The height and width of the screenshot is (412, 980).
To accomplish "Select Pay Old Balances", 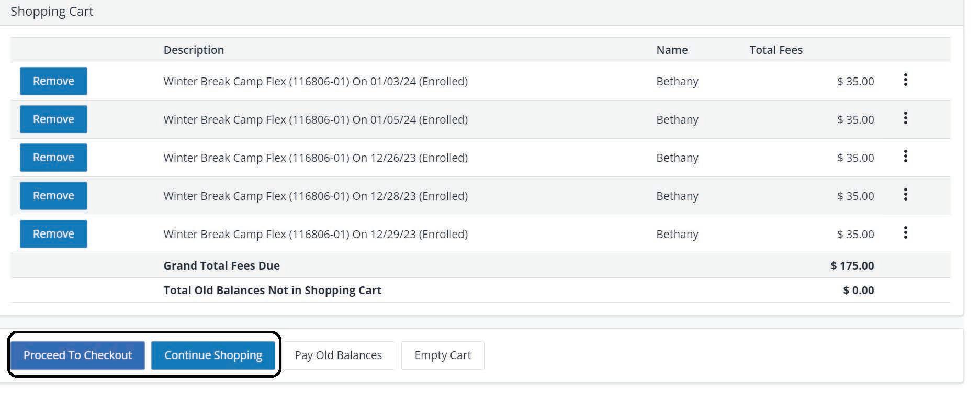I will [x=338, y=355].
